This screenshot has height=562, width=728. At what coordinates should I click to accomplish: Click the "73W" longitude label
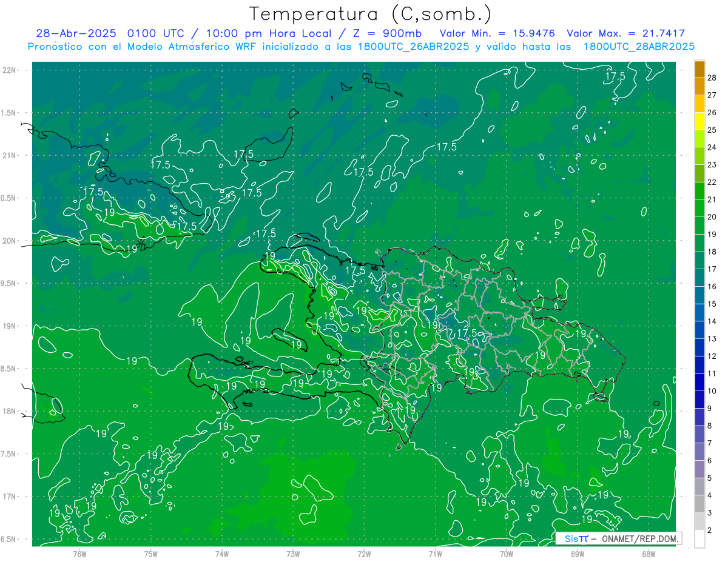tap(292, 554)
